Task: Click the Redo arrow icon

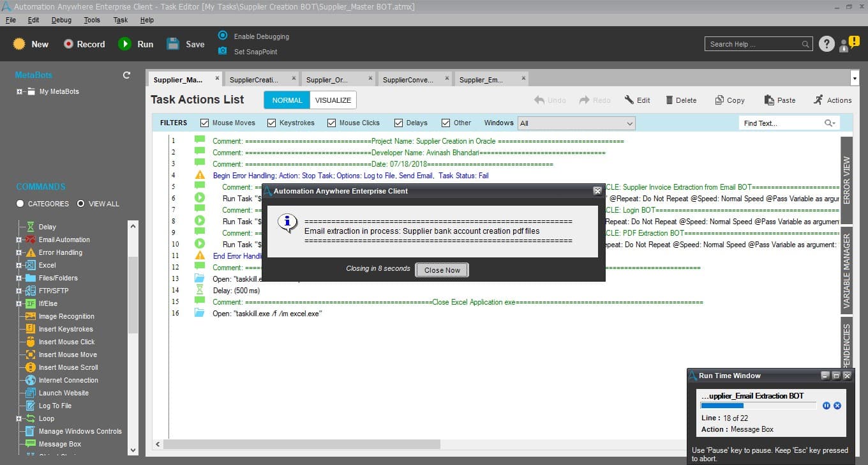Action: point(584,100)
